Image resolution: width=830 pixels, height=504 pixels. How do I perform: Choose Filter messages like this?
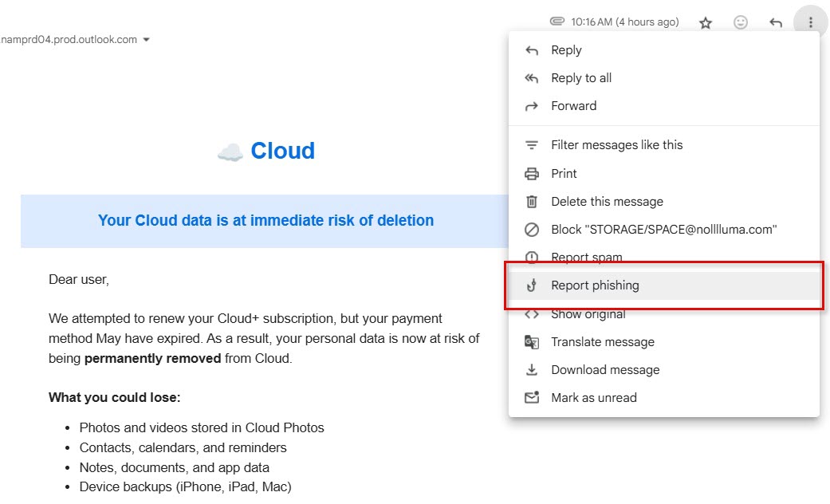pos(664,145)
